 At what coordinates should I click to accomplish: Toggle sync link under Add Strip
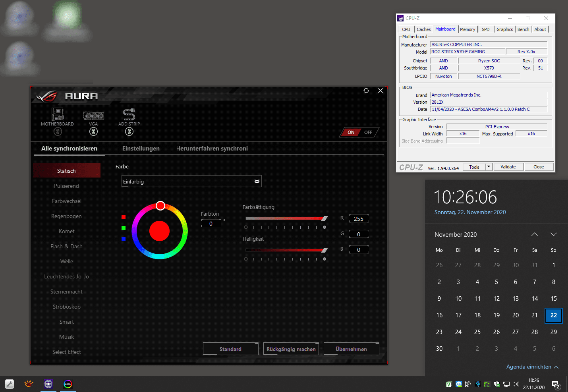coord(129,131)
